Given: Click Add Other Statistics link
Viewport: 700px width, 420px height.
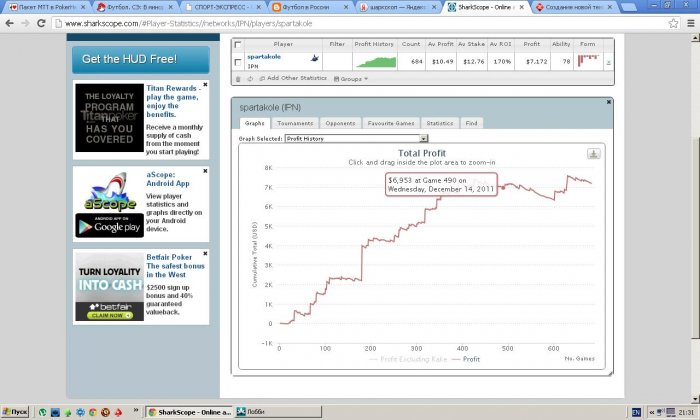Looking at the screenshot, I should [x=293, y=79].
